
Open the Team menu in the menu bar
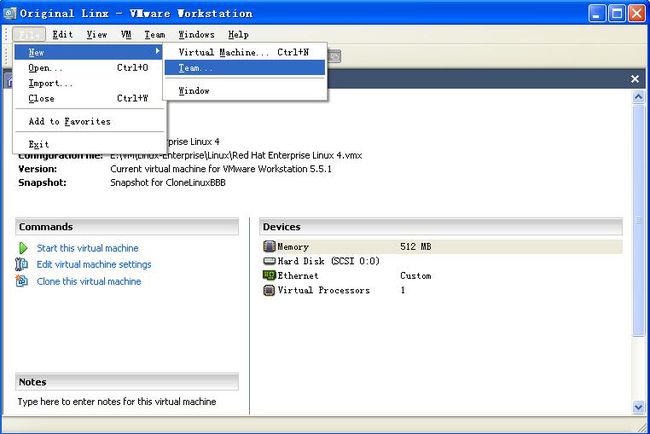(x=155, y=35)
